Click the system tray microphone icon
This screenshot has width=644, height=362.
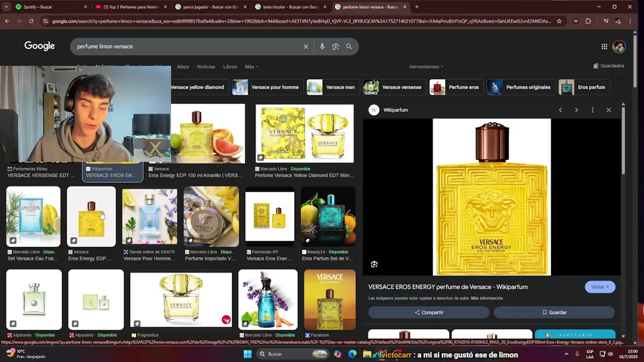click(577, 354)
